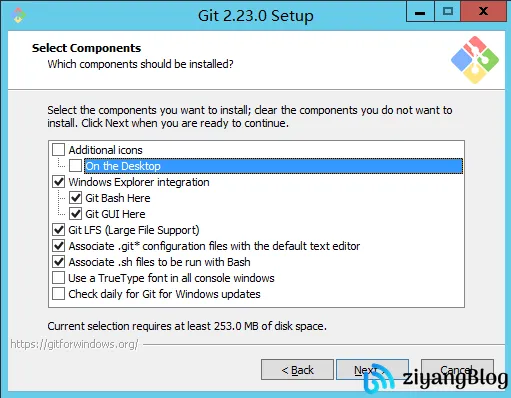The height and width of the screenshot is (398, 511).
Task: Enable the Additional icons checkbox
Action: coord(58,150)
